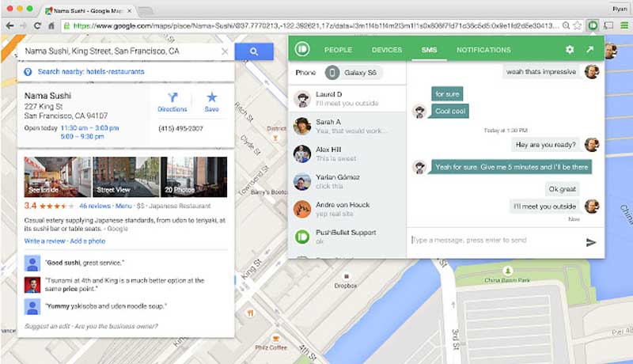Open the Chrome hamburger menu
This screenshot has height=364, width=633.
pyautogui.click(x=624, y=25)
